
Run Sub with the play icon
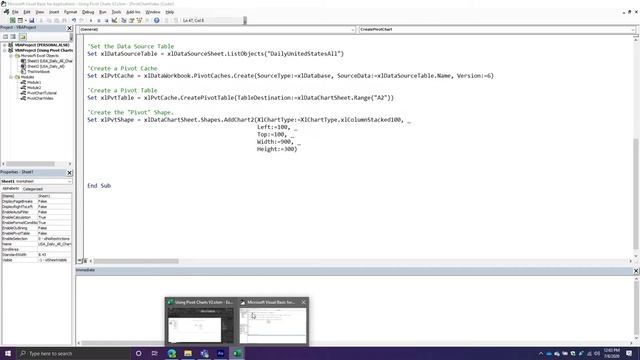click(x=91, y=20)
